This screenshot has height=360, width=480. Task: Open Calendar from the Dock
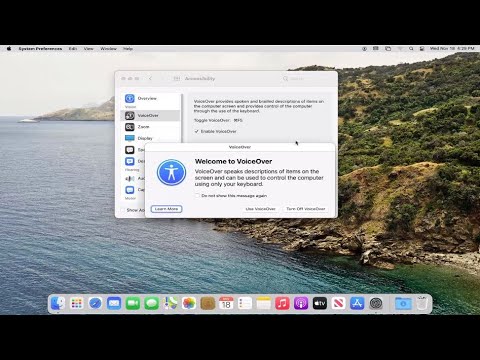pyautogui.click(x=226, y=303)
